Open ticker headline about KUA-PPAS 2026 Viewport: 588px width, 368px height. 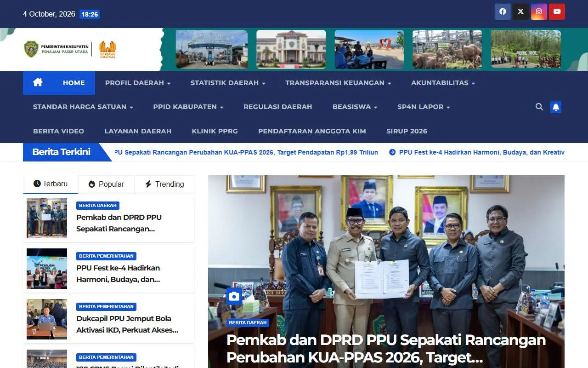[246, 152]
